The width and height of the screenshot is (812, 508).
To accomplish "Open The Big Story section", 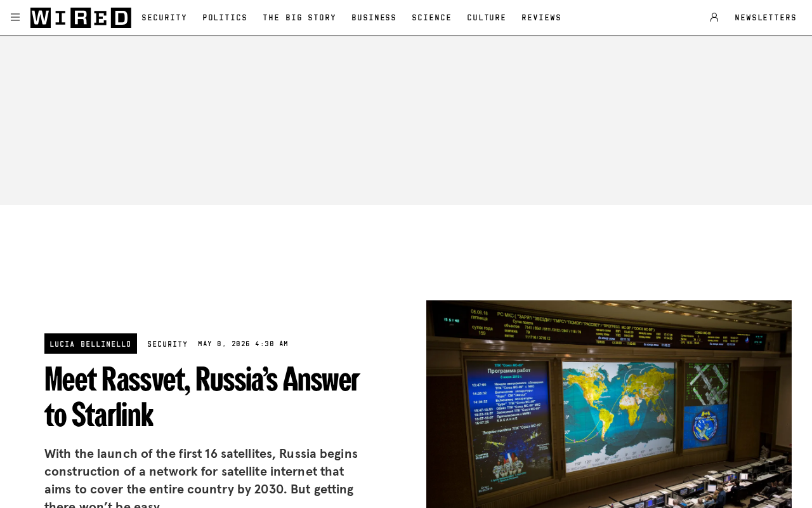I will click(x=299, y=18).
